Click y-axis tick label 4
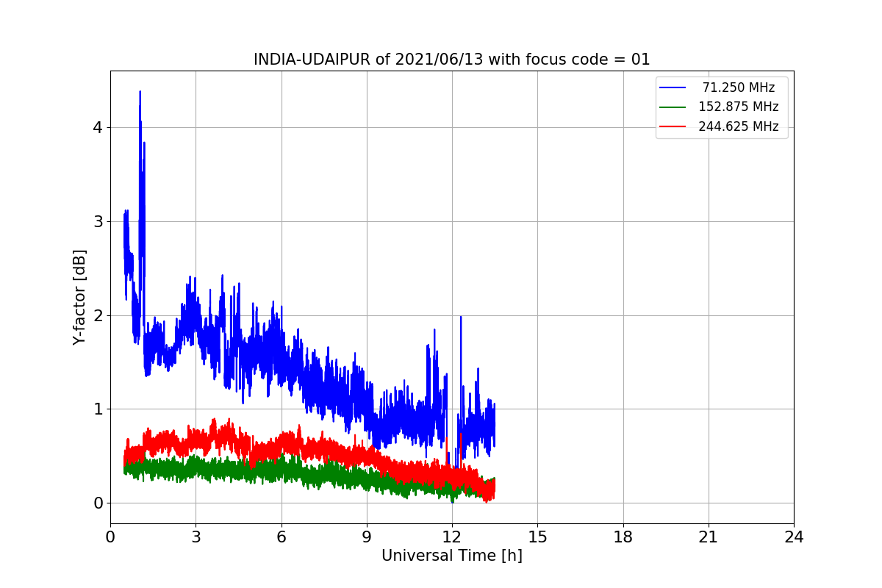 click(x=97, y=128)
